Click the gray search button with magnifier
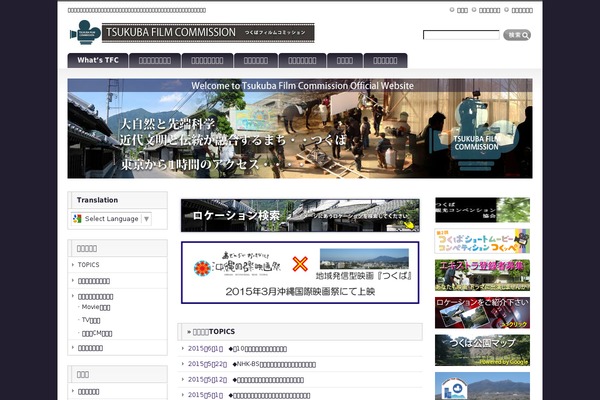The width and height of the screenshot is (600, 400). 517,35
